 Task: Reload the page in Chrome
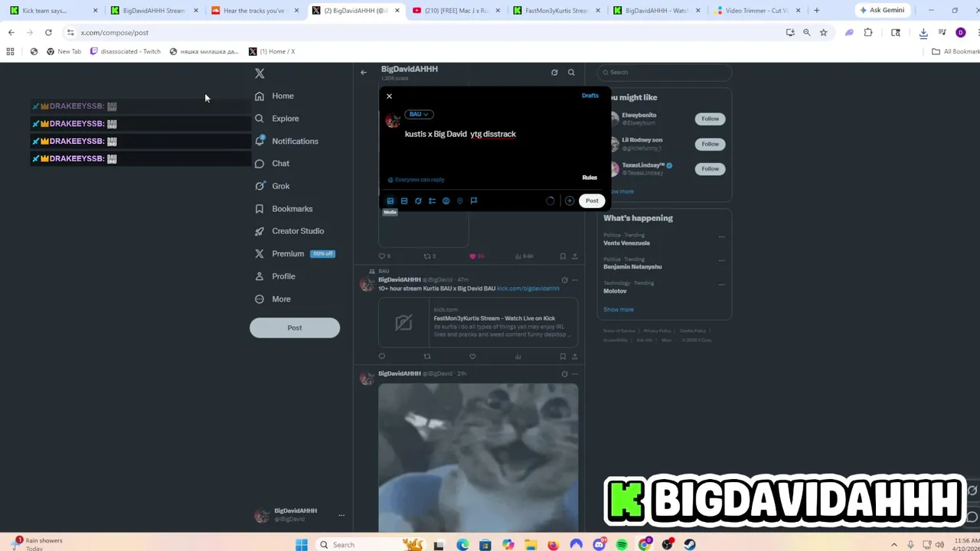click(x=48, y=33)
